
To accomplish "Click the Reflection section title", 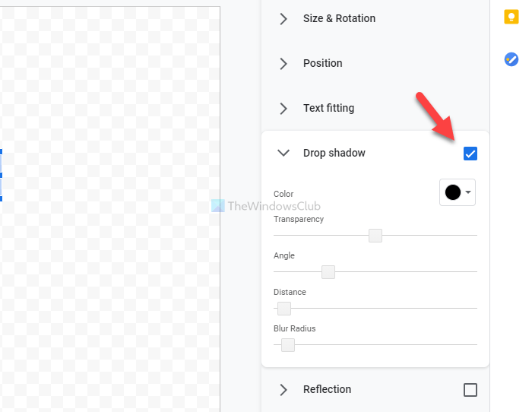I will pos(327,390).
